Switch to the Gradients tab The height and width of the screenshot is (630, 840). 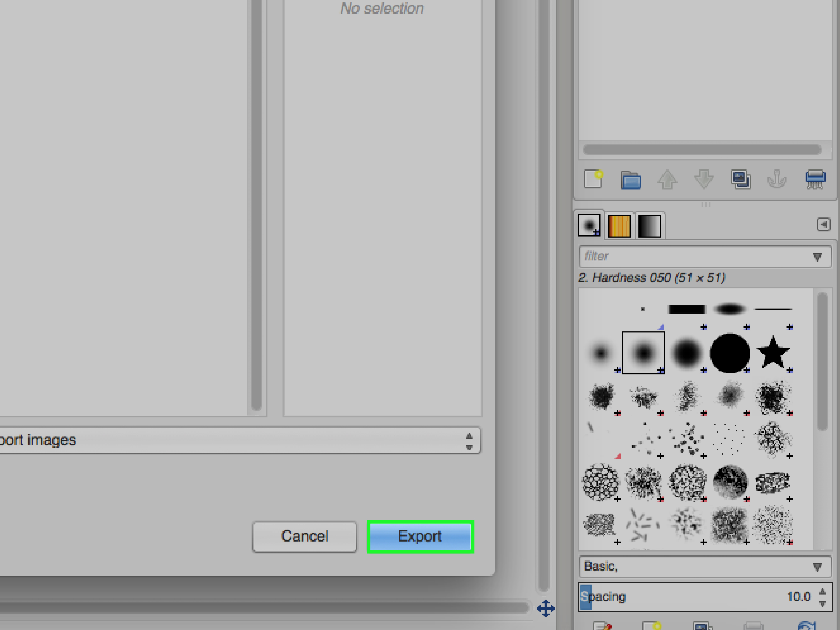[x=649, y=226]
